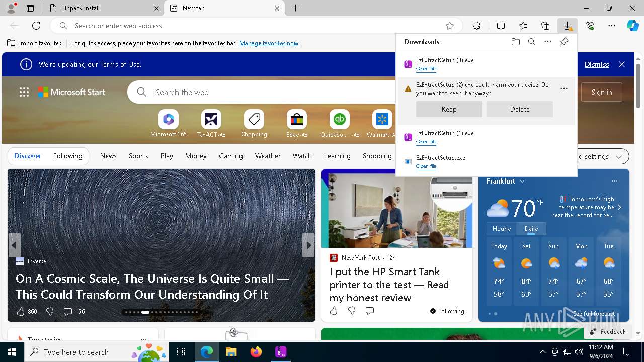The height and width of the screenshot is (362, 644).
Task: Click the Sign in button
Action: [602, 92]
